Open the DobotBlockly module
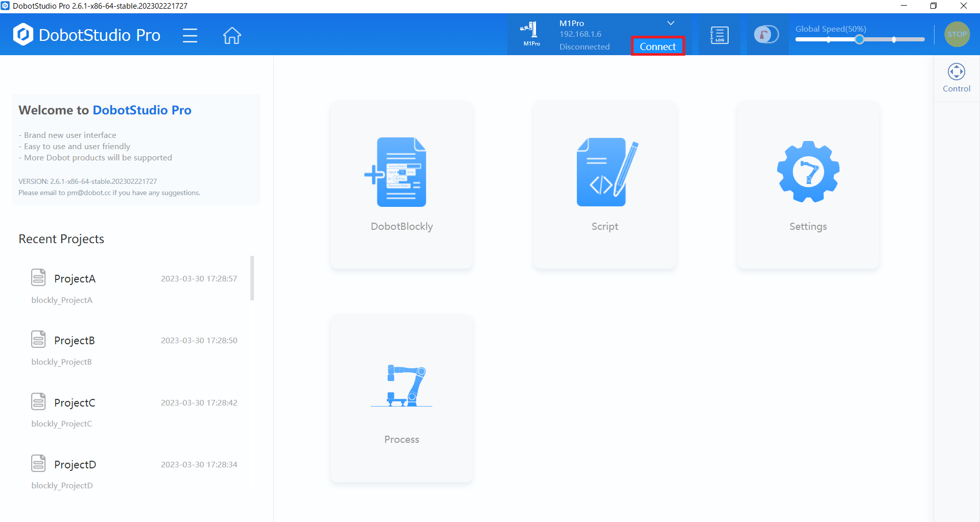 tap(402, 184)
